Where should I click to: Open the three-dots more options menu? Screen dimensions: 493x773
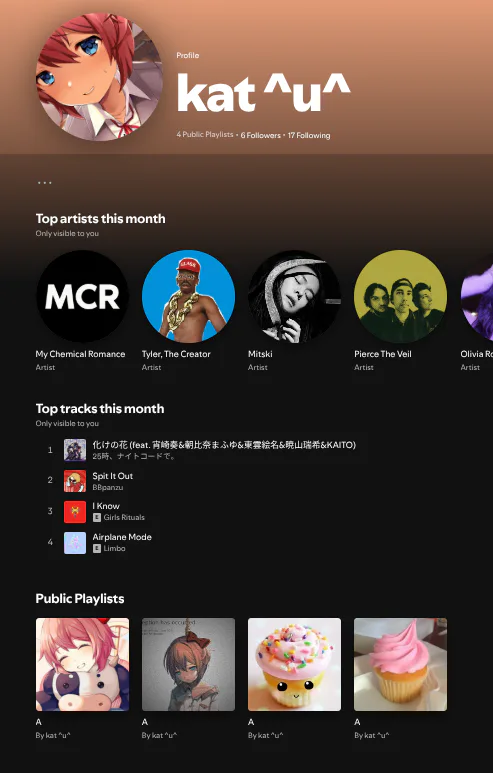point(45,183)
